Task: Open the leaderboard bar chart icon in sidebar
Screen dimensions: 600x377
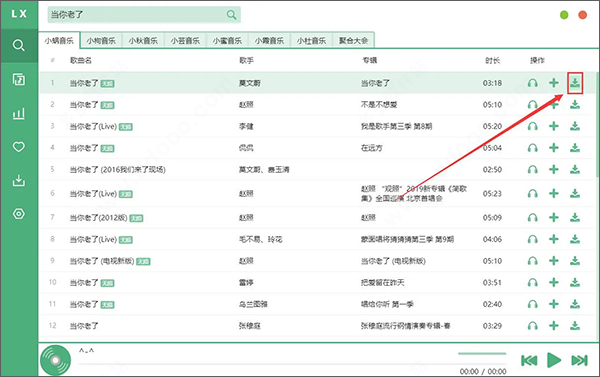Action: click(19, 113)
